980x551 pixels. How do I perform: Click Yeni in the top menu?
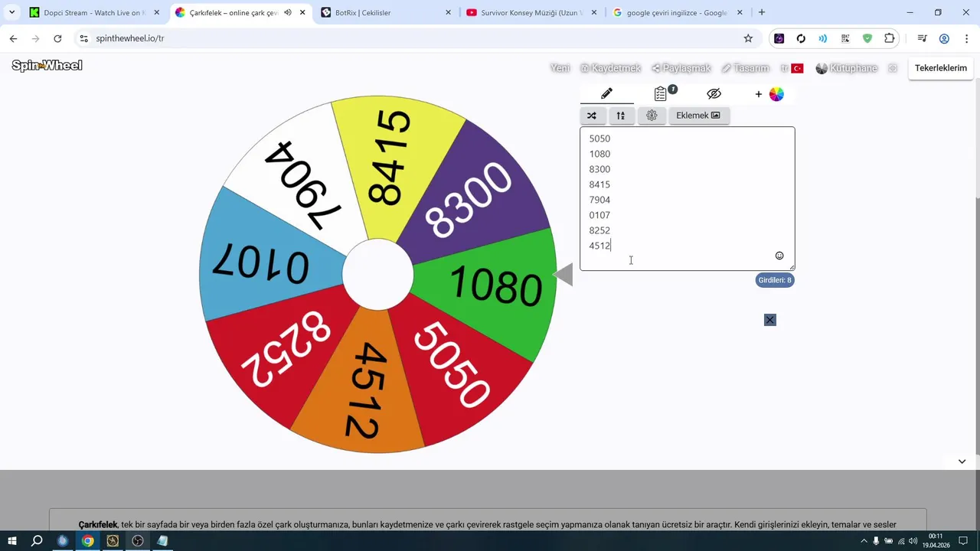[x=560, y=68]
